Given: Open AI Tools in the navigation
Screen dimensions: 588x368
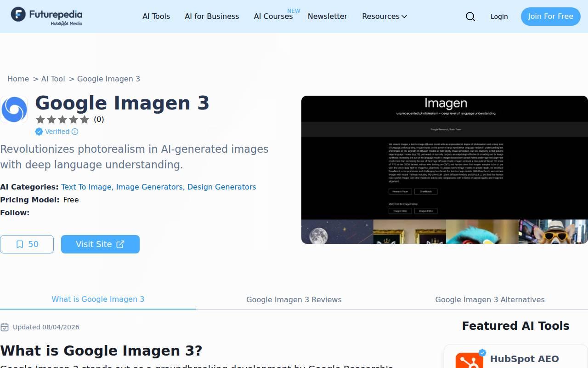Looking at the screenshot, I should point(156,16).
